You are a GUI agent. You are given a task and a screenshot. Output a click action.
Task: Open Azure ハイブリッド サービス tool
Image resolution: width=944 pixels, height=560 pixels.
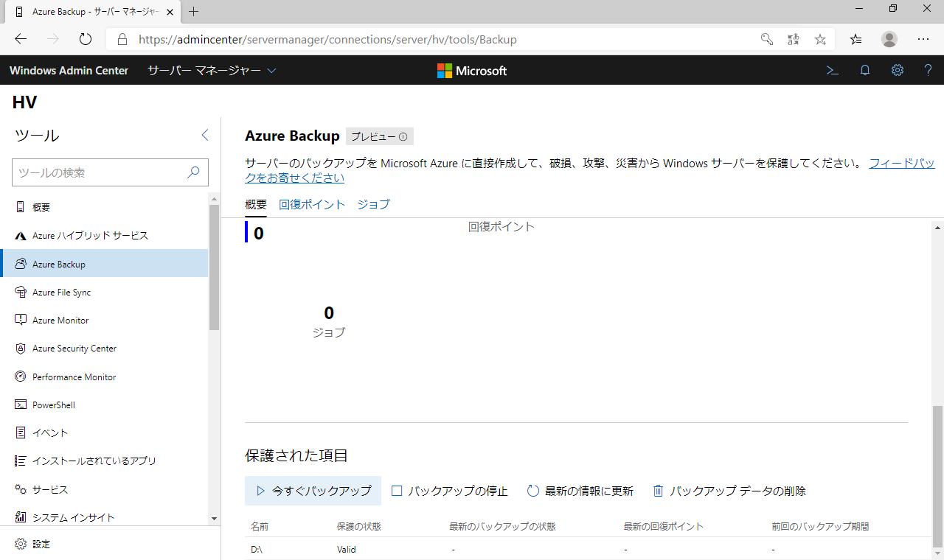(104, 236)
